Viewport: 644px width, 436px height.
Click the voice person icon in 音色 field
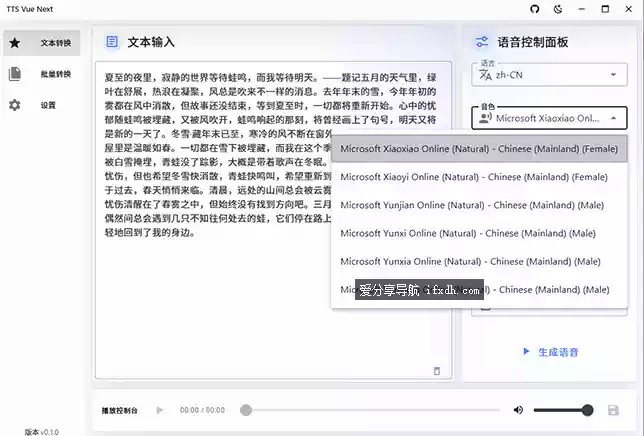(485, 119)
